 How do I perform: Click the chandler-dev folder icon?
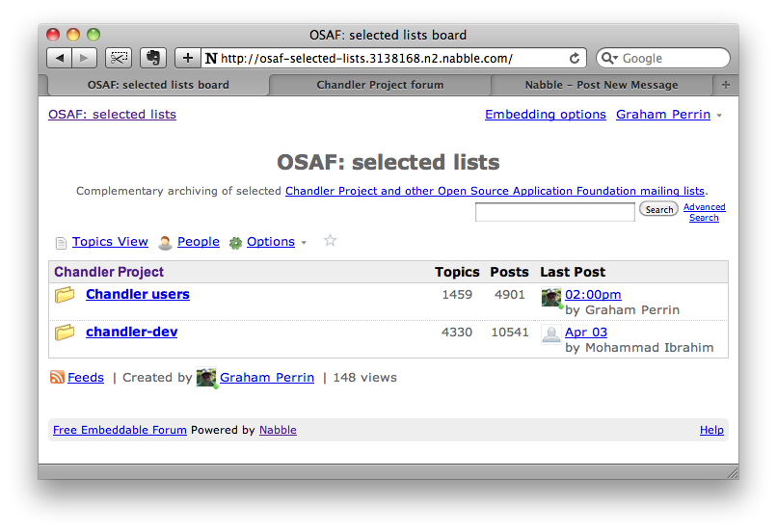click(x=65, y=332)
